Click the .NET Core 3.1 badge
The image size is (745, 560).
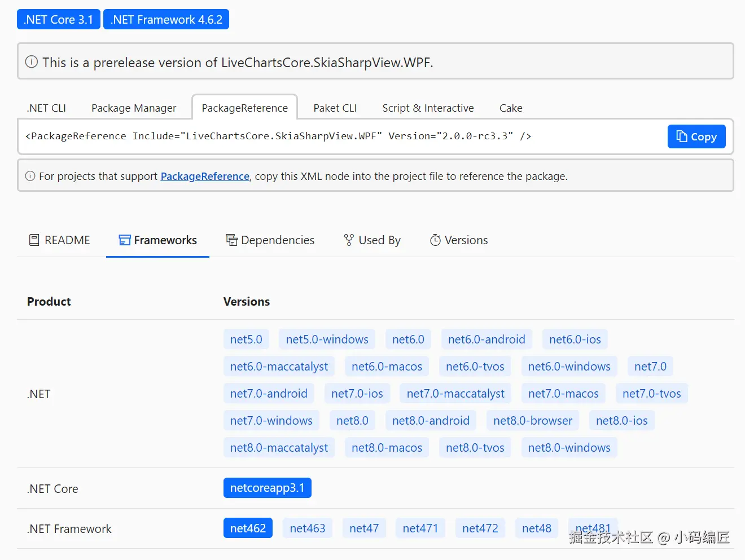point(59,19)
